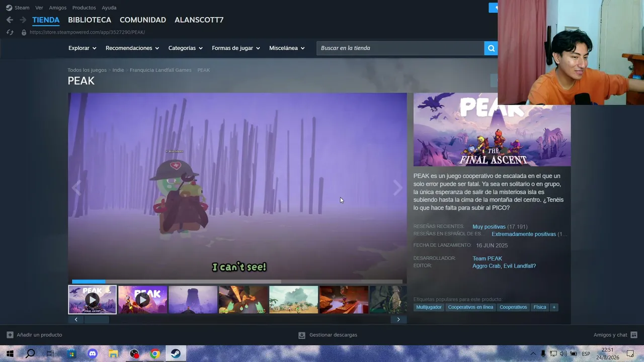The height and width of the screenshot is (362, 644).
Task: Open the Productos menu
Action: [x=84, y=8]
